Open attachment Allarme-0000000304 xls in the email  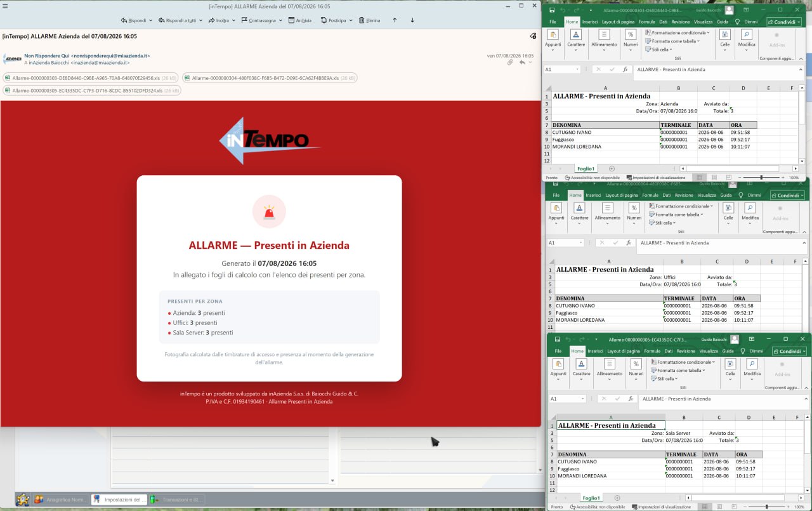coord(270,78)
